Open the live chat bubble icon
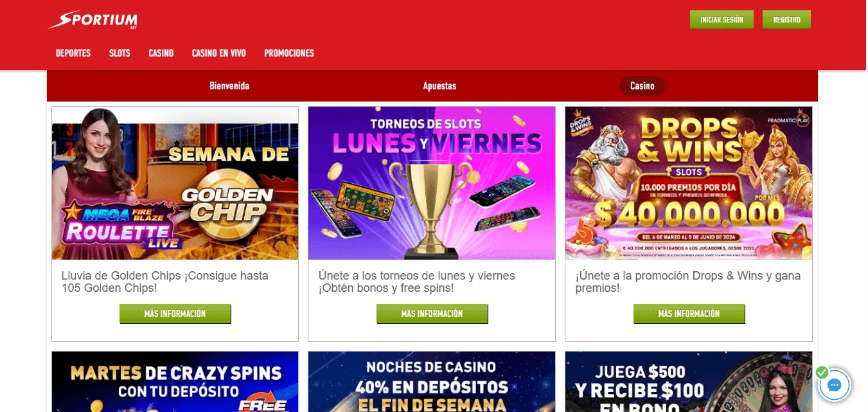 point(835,386)
